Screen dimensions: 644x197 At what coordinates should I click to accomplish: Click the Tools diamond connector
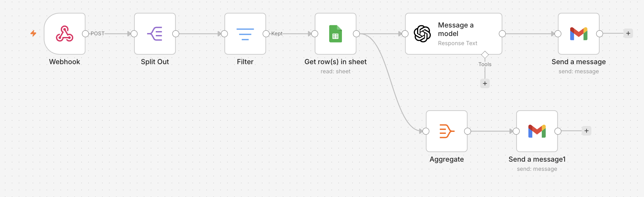[485, 55]
